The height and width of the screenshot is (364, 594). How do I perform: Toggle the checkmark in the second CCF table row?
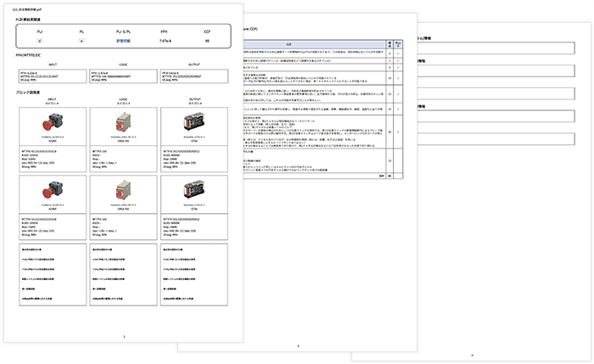(x=398, y=61)
